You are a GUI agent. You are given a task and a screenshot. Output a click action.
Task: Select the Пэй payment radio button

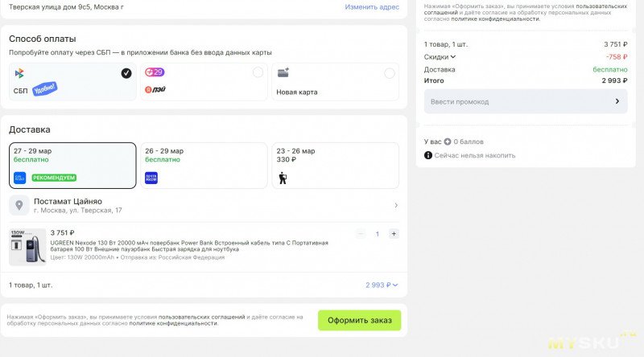pos(258,73)
